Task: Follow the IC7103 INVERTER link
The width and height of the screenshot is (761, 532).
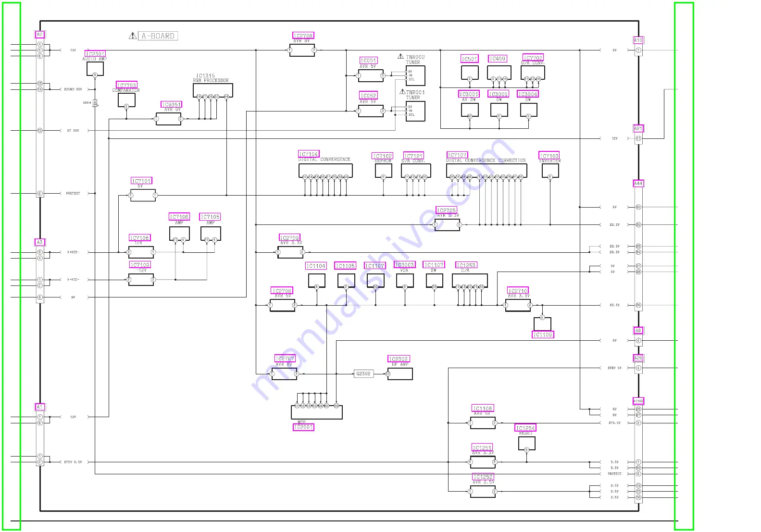Action: coord(549,156)
